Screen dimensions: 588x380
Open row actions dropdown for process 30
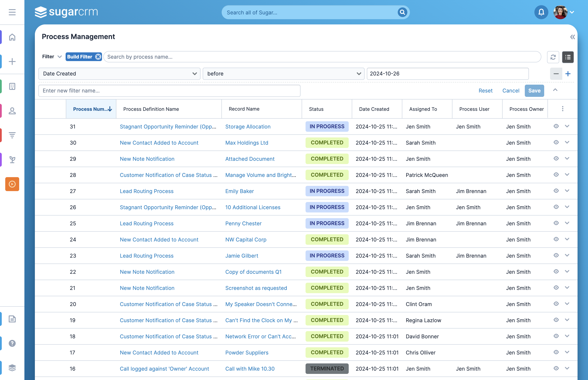[x=567, y=142]
